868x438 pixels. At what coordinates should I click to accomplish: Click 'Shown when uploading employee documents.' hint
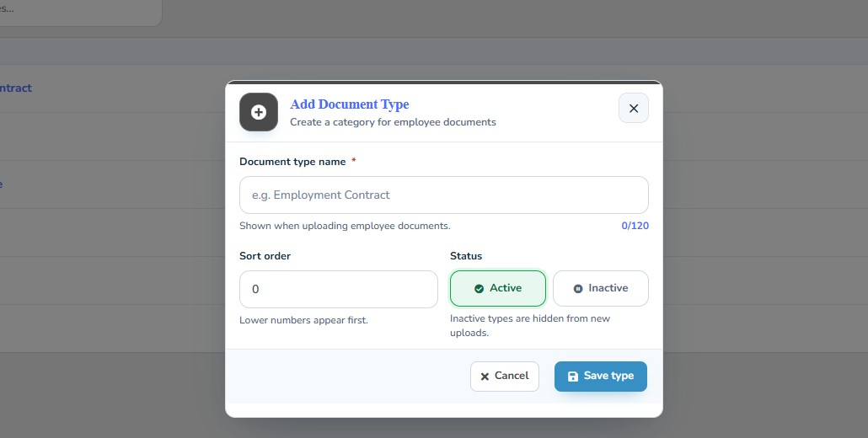point(345,226)
